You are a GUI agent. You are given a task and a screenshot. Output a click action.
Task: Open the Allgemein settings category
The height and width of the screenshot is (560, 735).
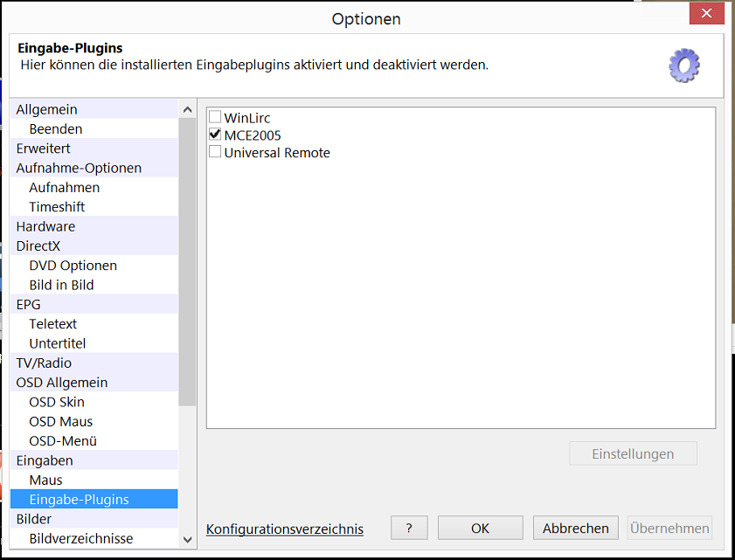[47, 109]
